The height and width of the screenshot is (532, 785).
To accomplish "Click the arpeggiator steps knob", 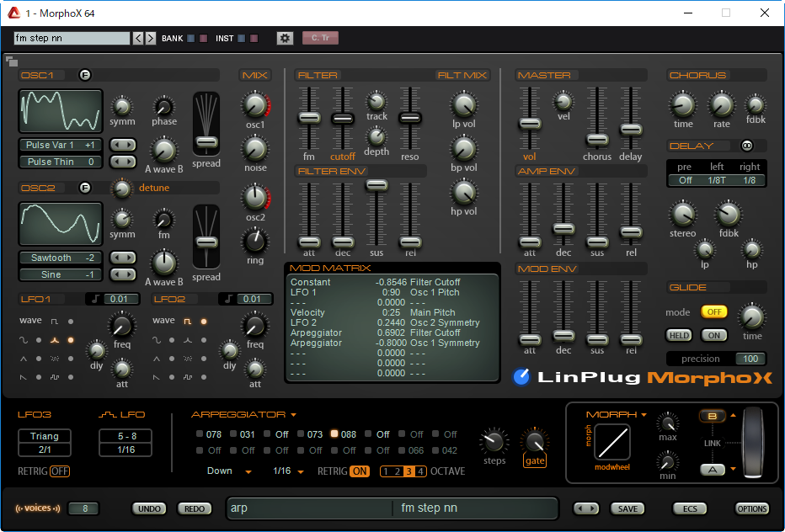I will coord(494,441).
